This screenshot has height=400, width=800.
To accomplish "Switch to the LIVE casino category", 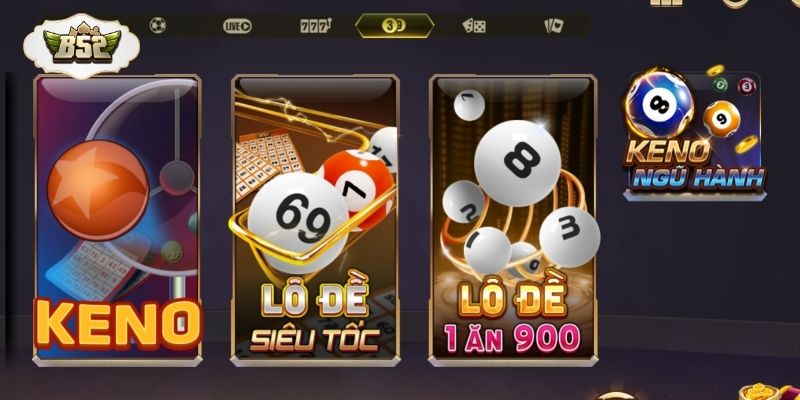I will pyautogui.click(x=237, y=26).
